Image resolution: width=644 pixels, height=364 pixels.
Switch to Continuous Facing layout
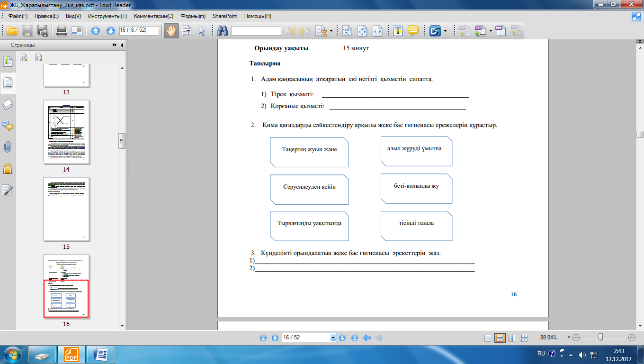(x=524, y=338)
